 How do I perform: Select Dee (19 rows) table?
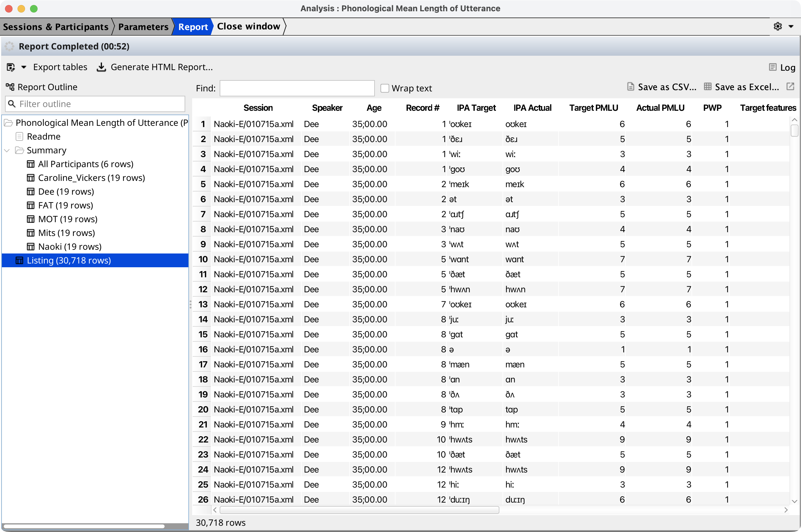point(66,192)
